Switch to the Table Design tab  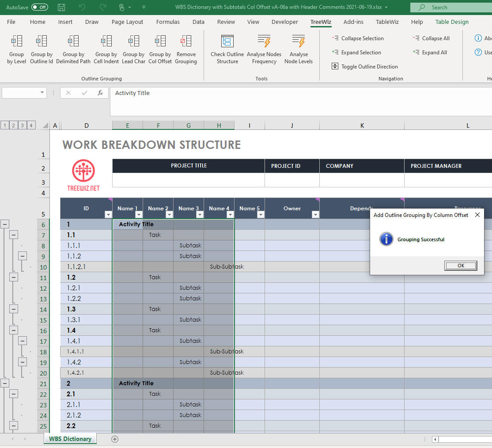click(451, 22)
